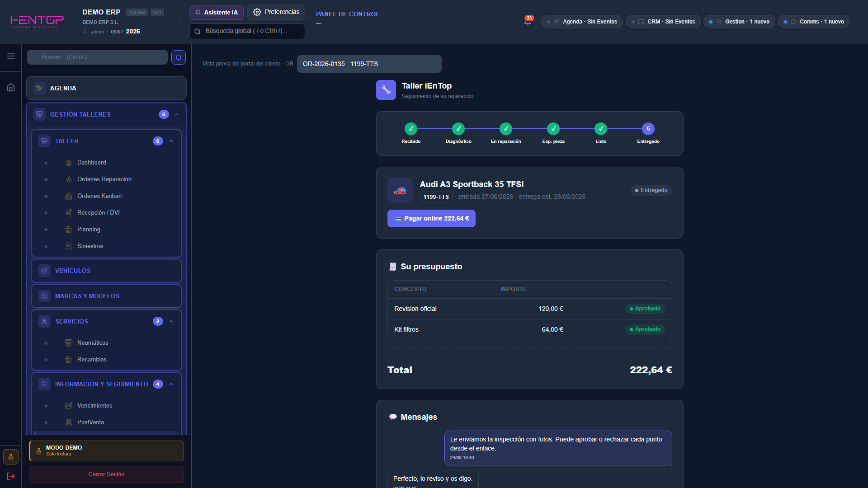Screen dimensions: 868x488
Task: Click the 1199-TTS license plate tag
Action: [x=436, y=197]
